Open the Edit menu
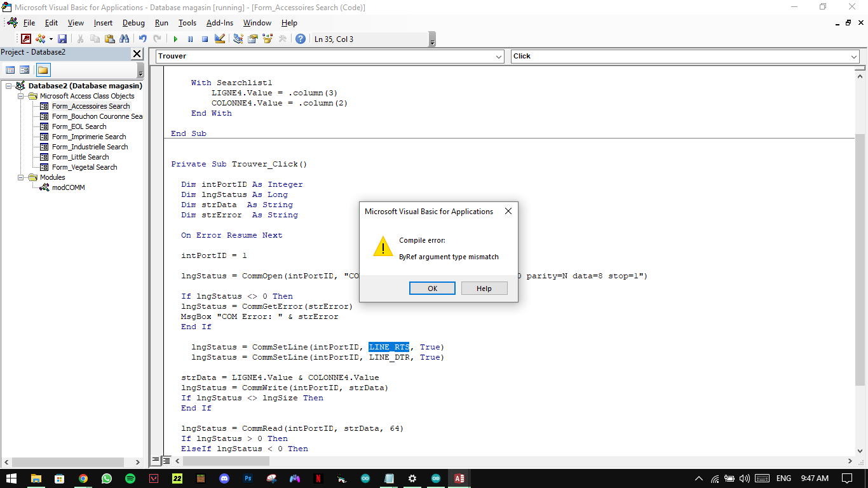Viewport: 868px width, 488px height. pos(51,23)
